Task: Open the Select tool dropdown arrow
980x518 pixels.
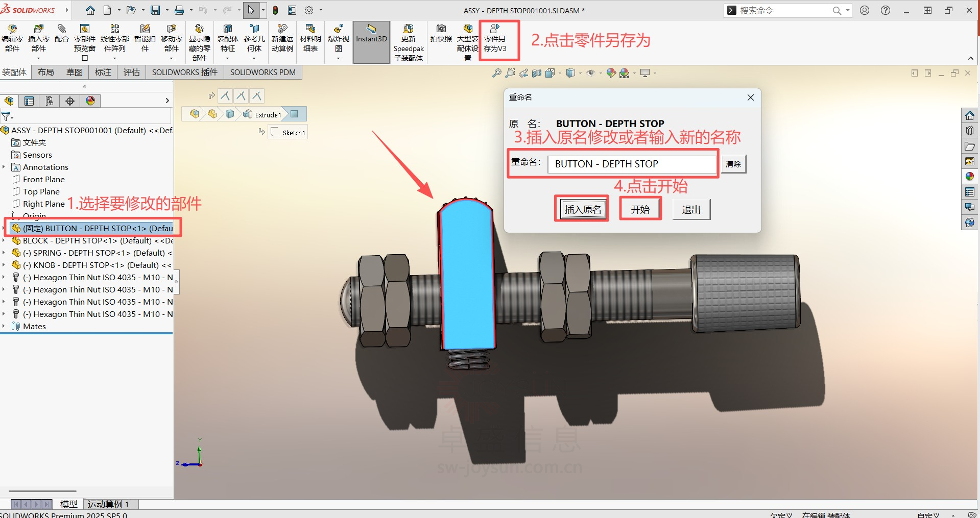Action: point(264,10)
